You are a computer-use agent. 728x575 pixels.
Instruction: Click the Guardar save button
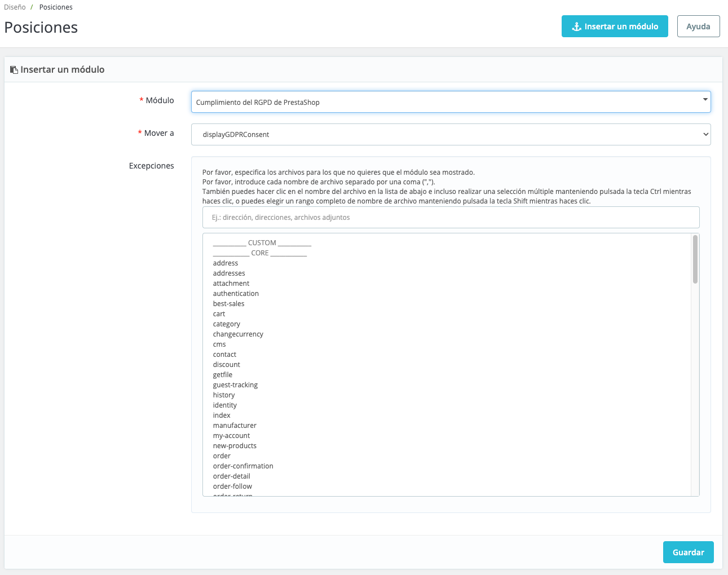(688, 552)
